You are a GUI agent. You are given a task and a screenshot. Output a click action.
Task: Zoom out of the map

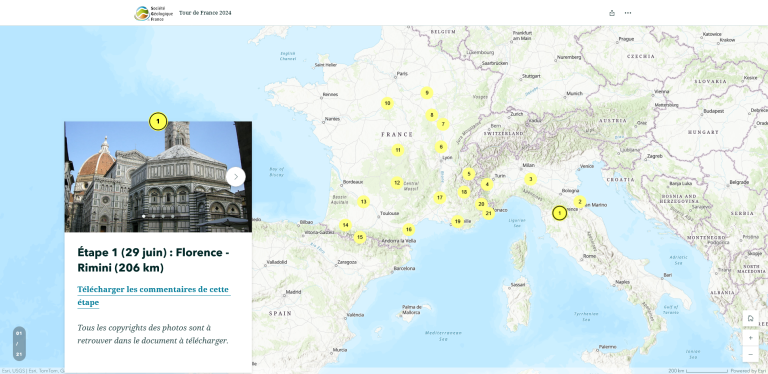(750, 354)
